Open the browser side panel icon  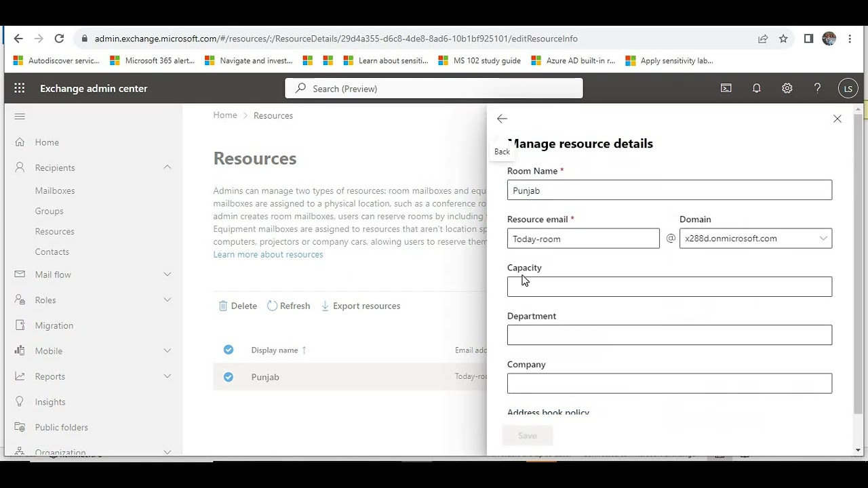[808, 39]
